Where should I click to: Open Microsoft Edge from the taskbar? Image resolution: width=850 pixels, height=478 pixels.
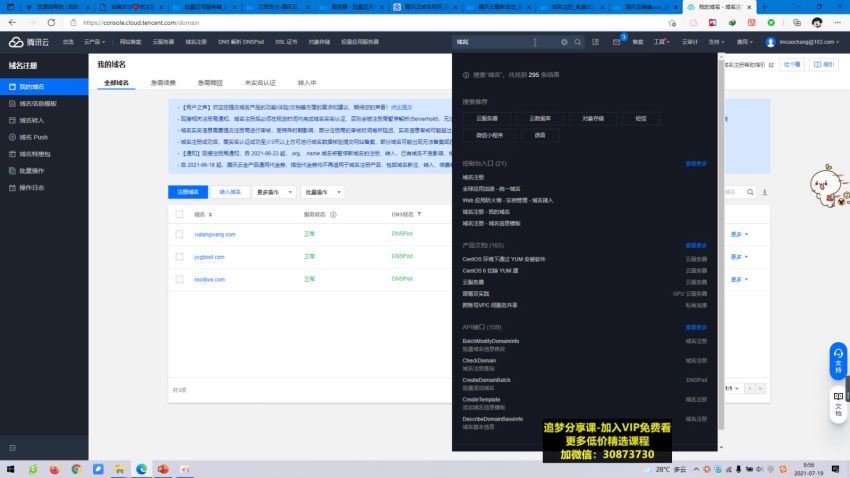tap(141, 469)
